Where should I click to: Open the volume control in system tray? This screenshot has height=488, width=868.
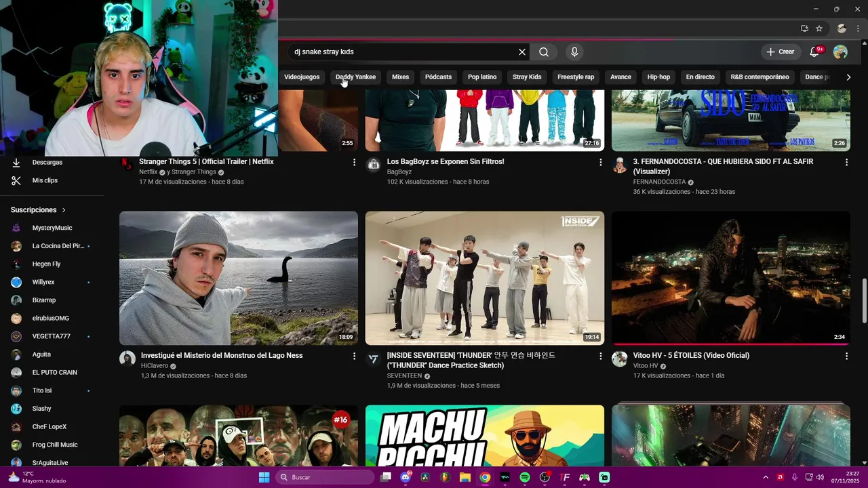coord(820,477)
